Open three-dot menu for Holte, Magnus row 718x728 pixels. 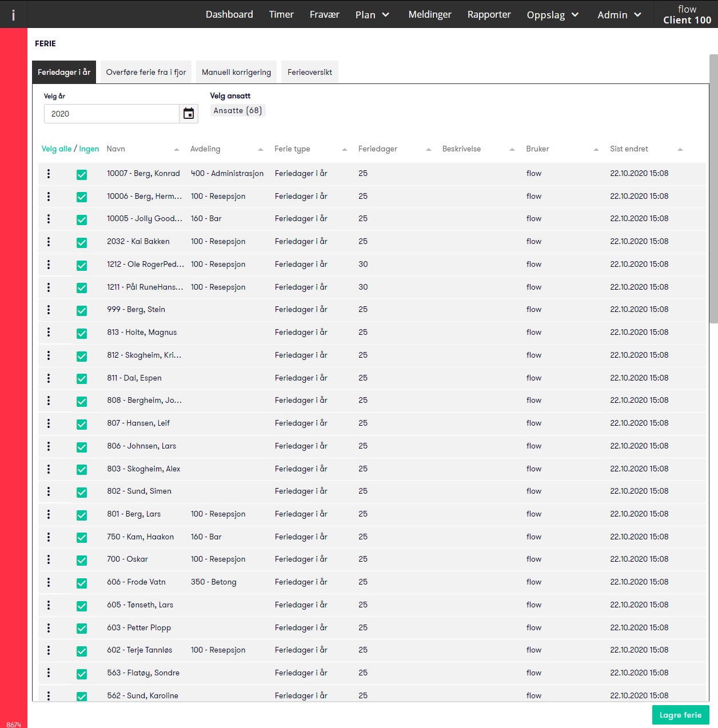(49, 333)
